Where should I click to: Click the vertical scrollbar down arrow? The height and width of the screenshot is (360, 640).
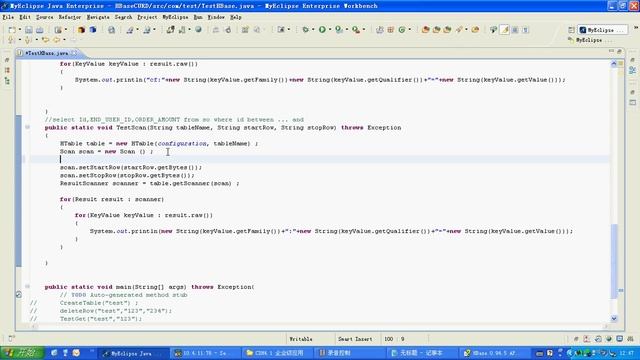click(614, 318)
